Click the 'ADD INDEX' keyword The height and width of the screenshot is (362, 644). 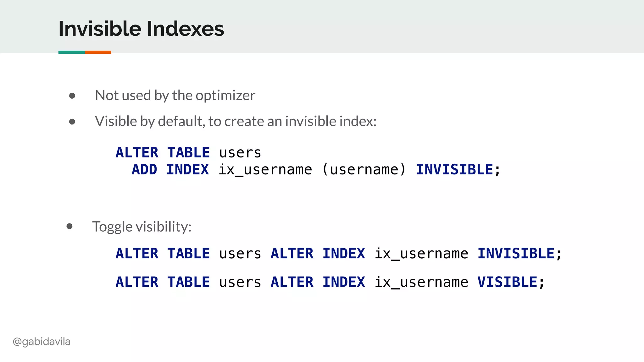pyautogui.click(x=170, y=170)
